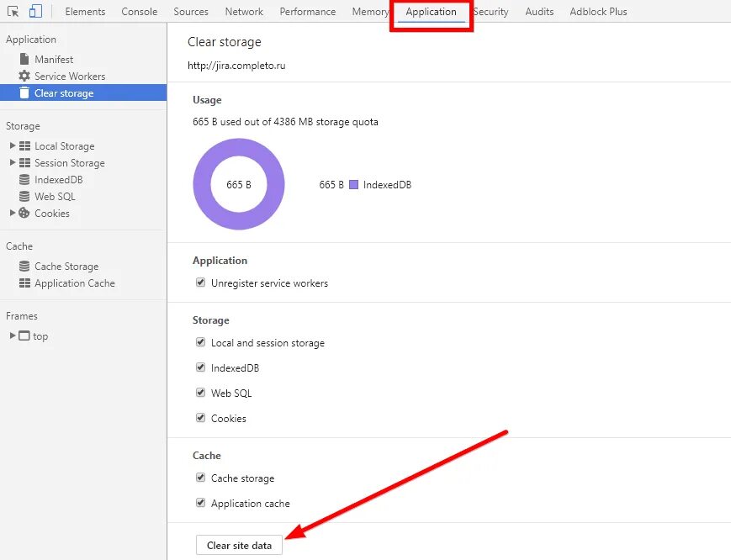Image resolution: width=731 pixels, height=560 pixels.
Task: Toggle the Cookies checkbox under Storage
Action: point(200,418)
